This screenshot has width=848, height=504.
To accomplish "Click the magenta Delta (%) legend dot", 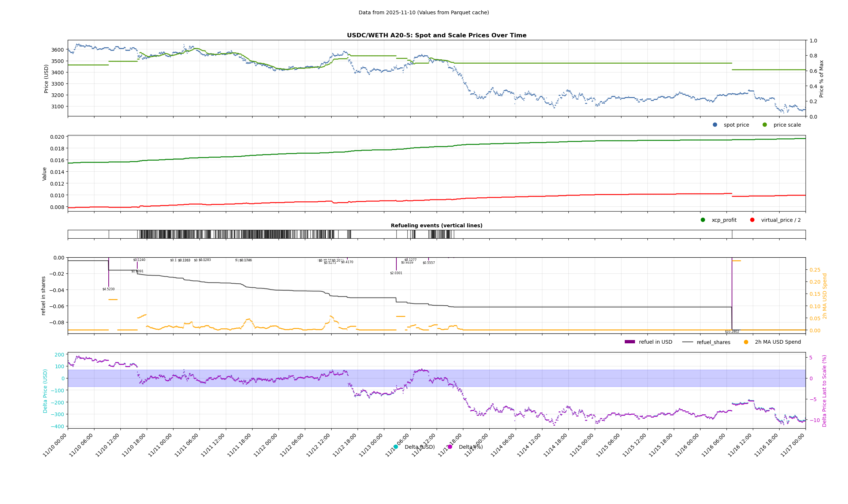I will pyautogui.click(x=450, y=447).
